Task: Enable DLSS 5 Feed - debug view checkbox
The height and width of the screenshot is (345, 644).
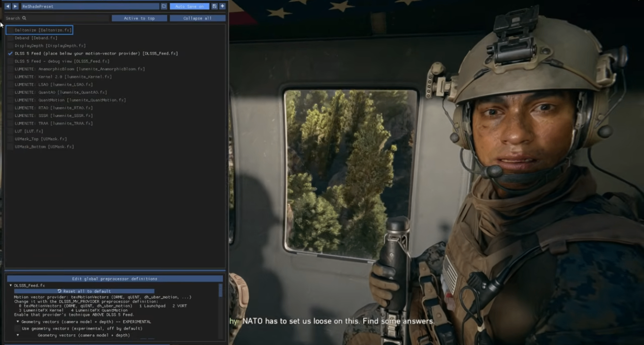Action: point(10,61)
